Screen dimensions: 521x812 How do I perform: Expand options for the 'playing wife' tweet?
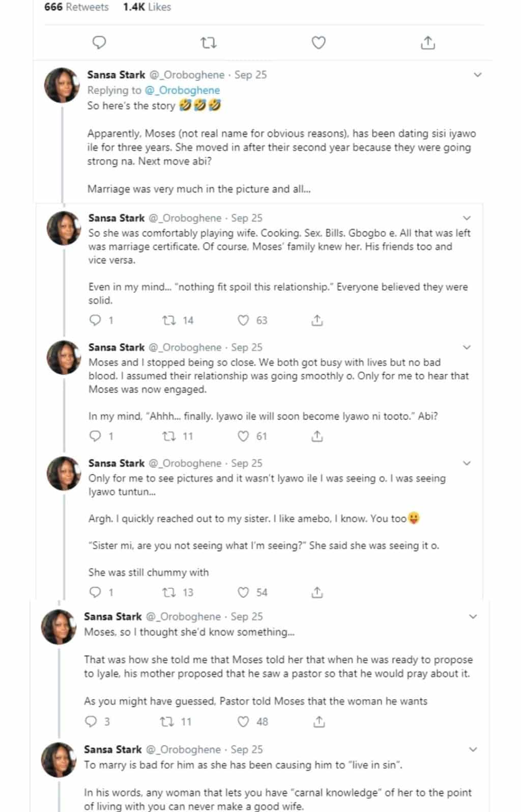pos(467,218)
